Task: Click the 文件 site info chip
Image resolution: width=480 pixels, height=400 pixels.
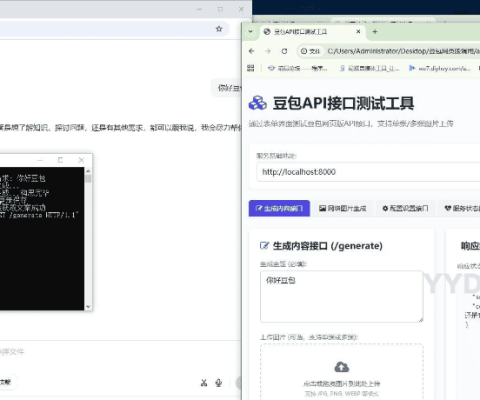Action: point(311,51)
